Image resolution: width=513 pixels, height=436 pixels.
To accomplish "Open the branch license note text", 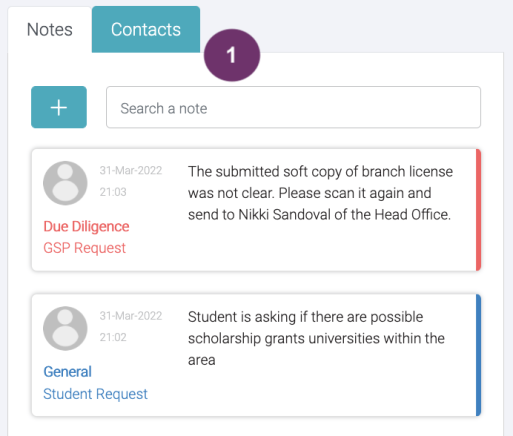I will pos(320,193).
